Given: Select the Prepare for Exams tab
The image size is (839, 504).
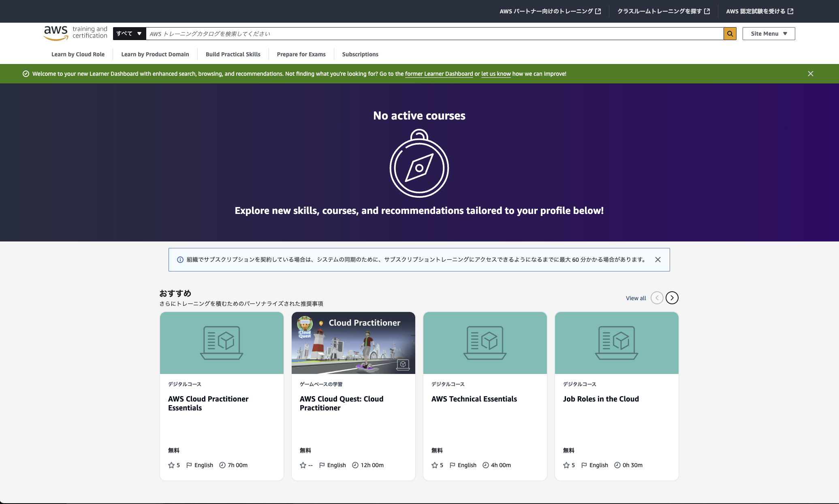Looking at the screenshot, I should (x=301, y=54).
